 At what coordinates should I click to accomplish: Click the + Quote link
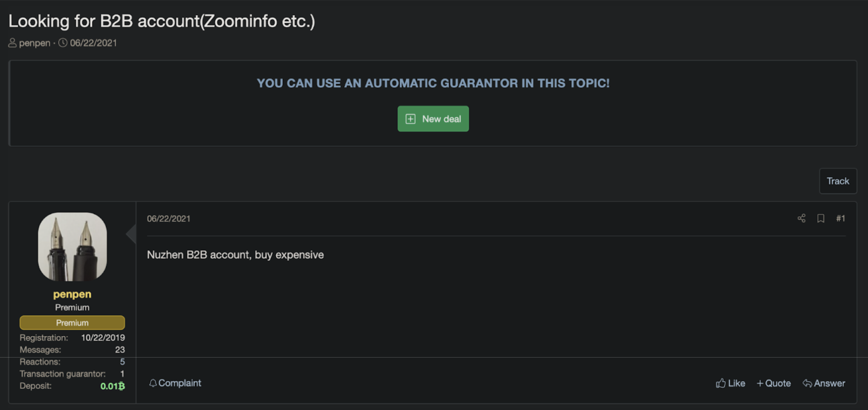(x=773, y=383)
